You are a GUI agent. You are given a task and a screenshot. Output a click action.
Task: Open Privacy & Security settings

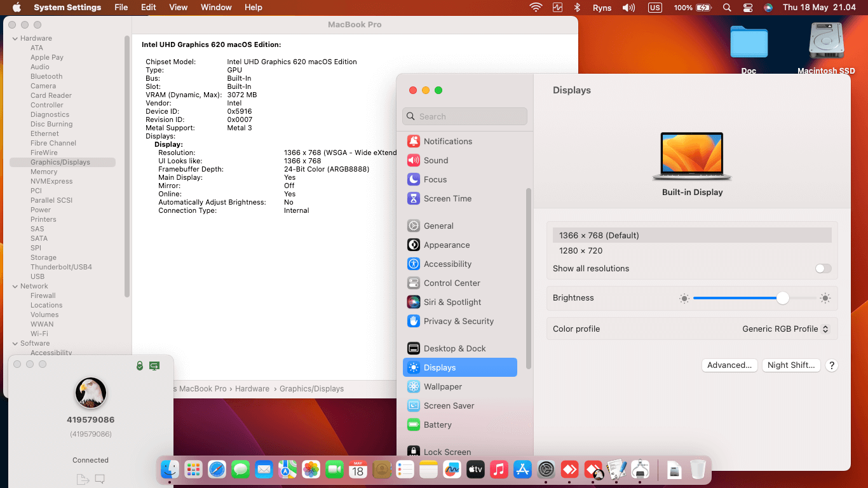459,321
